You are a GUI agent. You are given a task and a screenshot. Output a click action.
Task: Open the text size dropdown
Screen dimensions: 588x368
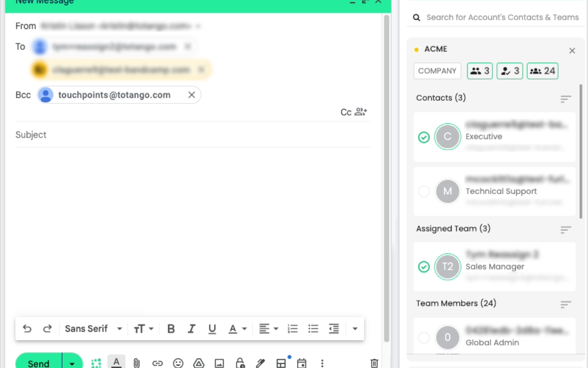pos(144,328)
